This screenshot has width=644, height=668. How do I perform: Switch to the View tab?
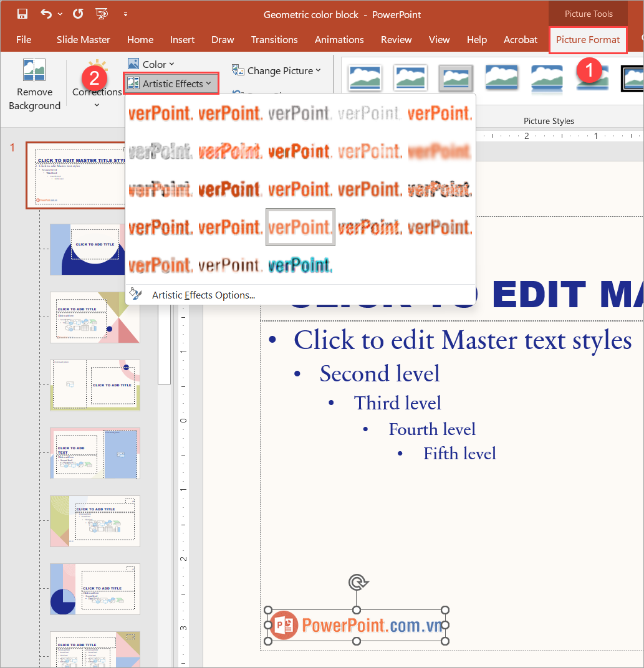pyautogui.click(x=439, y=40)
